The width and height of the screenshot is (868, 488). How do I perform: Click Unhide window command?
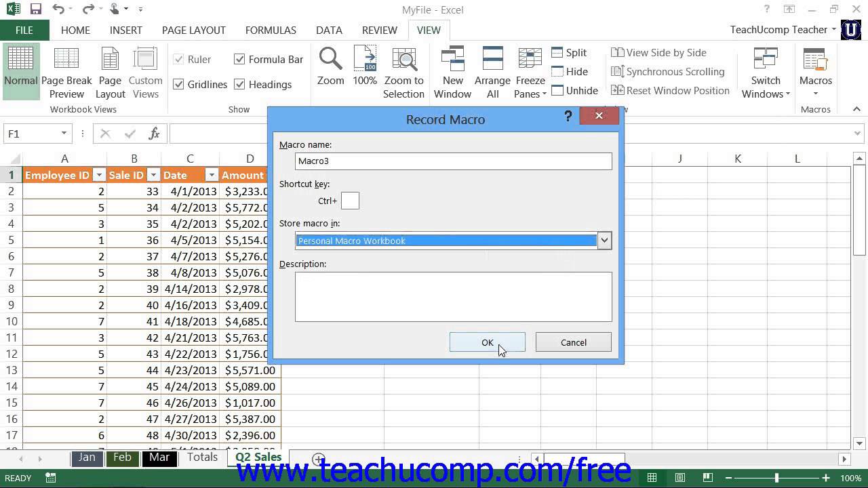tap(574, 90)
